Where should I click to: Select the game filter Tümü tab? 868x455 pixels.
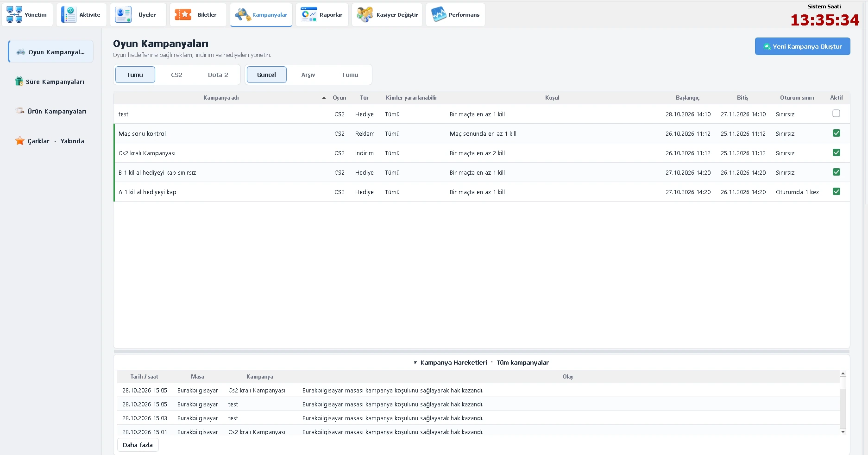pyautogui.click(x=135, y=75)
